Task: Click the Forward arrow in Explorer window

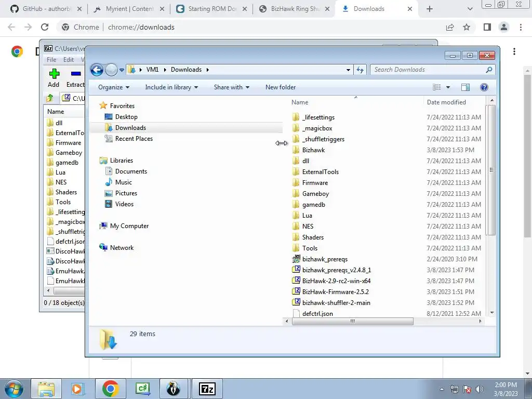Action: tap(111, 70)
